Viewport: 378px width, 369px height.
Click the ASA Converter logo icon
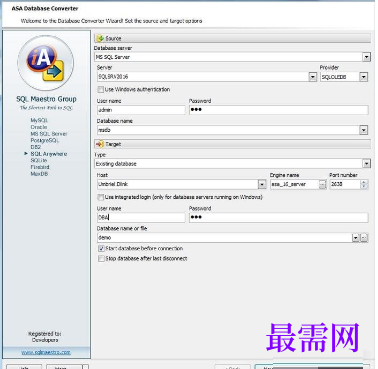(x=46, y=63)
